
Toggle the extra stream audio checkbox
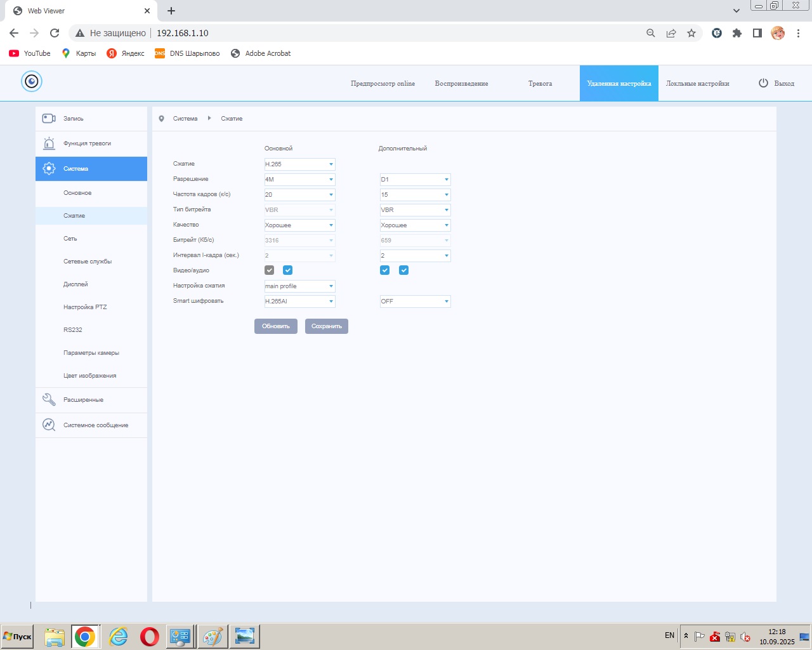(x=403, y=270)
